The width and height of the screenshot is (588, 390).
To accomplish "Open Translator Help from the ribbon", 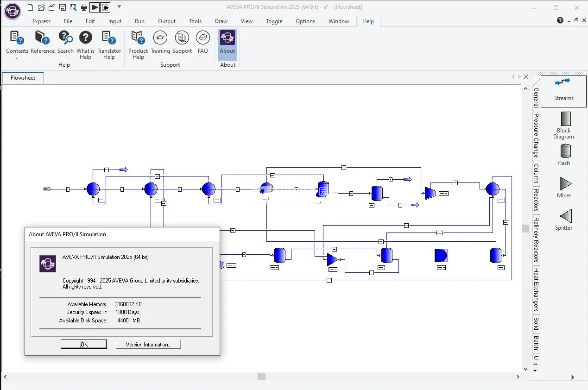I will 109,45.
